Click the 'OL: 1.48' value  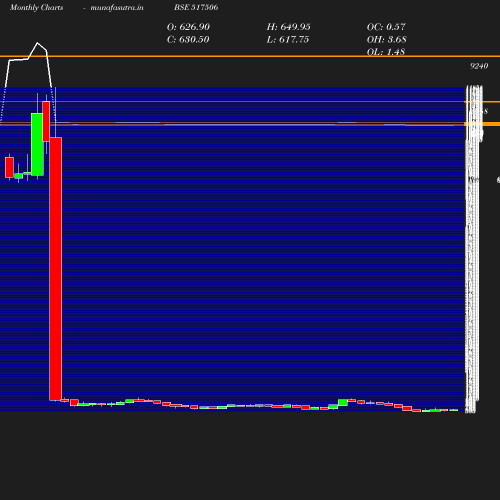tap(386, 52)
